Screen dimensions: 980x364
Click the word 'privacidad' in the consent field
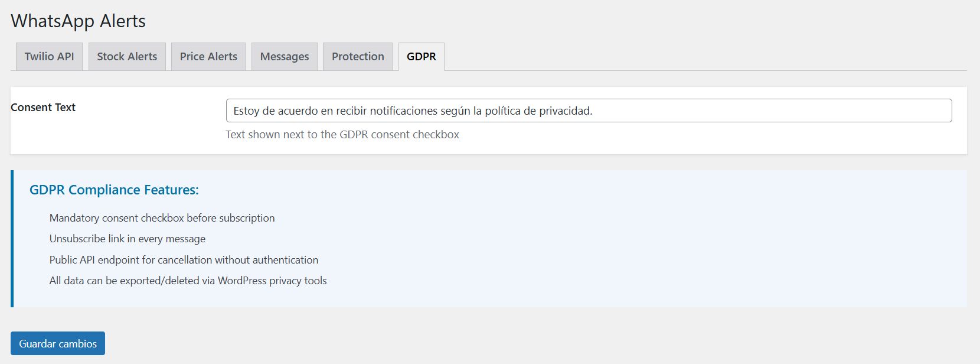click(x=564, y=111)
